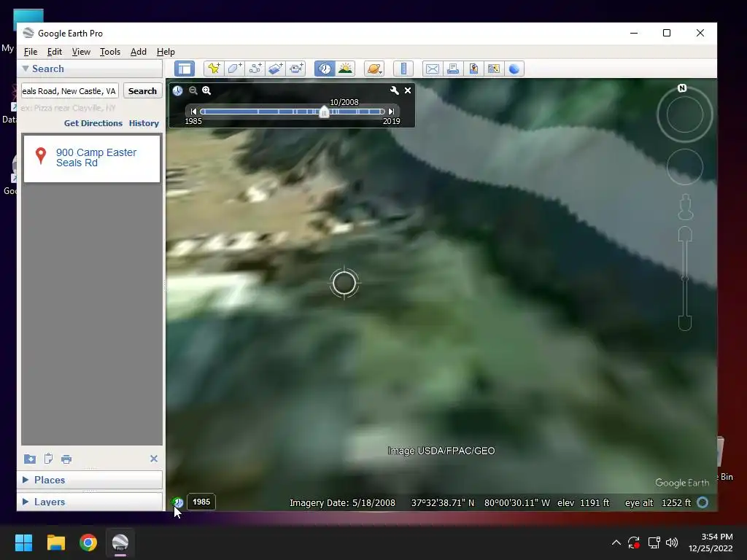
Task: Add a polygon using toolbar icon
Action: [234, 69]
